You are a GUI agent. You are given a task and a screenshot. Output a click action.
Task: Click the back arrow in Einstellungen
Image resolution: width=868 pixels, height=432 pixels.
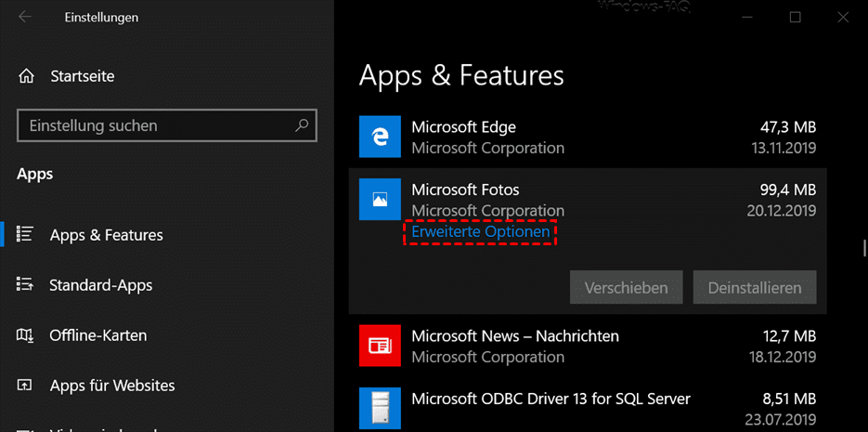pos(25,18)
